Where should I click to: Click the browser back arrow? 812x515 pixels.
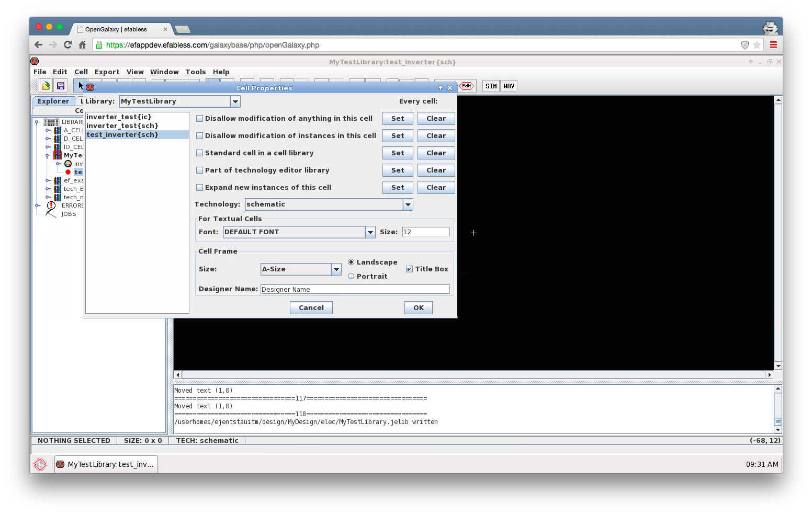click(38, 45)
